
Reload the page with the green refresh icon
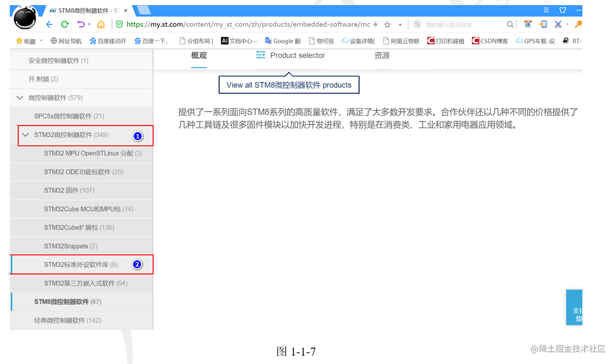pyautogui.click(x=65, y=24)
